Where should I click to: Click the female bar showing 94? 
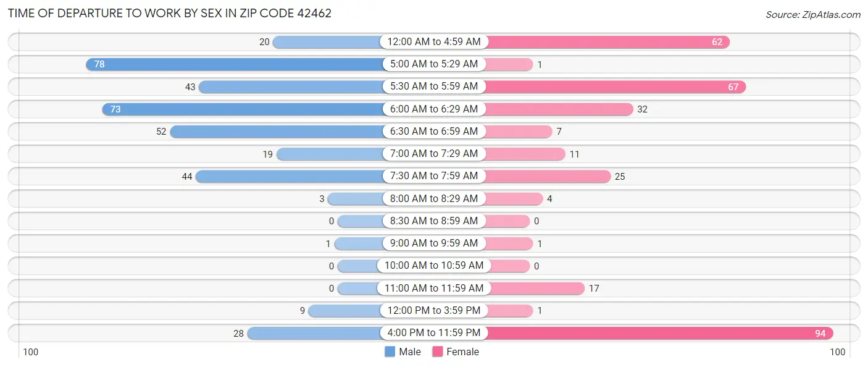(x=659, y=334)
